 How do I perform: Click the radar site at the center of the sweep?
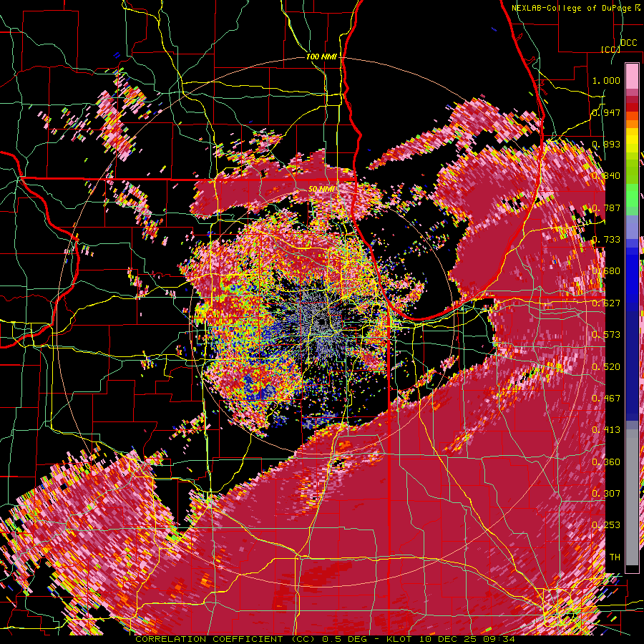click(x=322, y=321)
